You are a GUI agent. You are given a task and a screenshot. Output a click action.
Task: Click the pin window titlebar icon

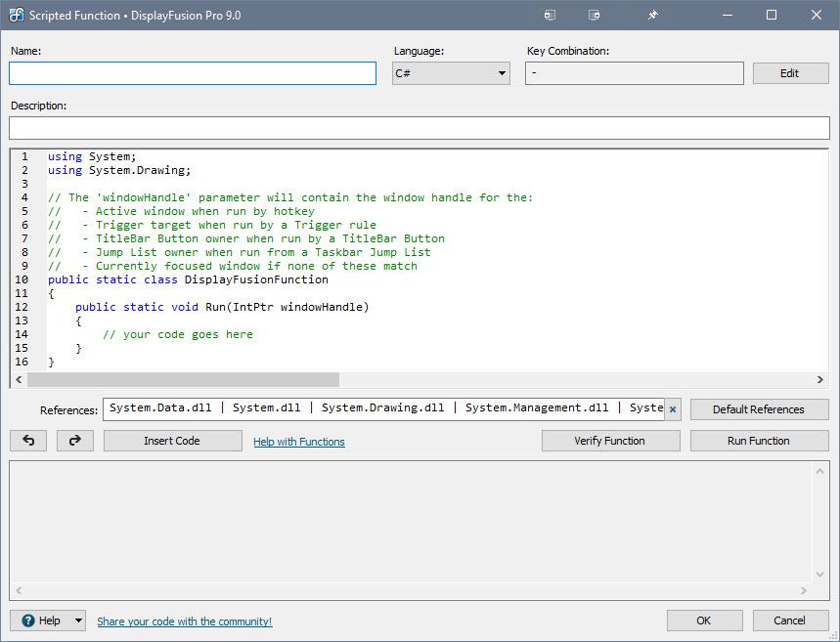coord(652,16)
